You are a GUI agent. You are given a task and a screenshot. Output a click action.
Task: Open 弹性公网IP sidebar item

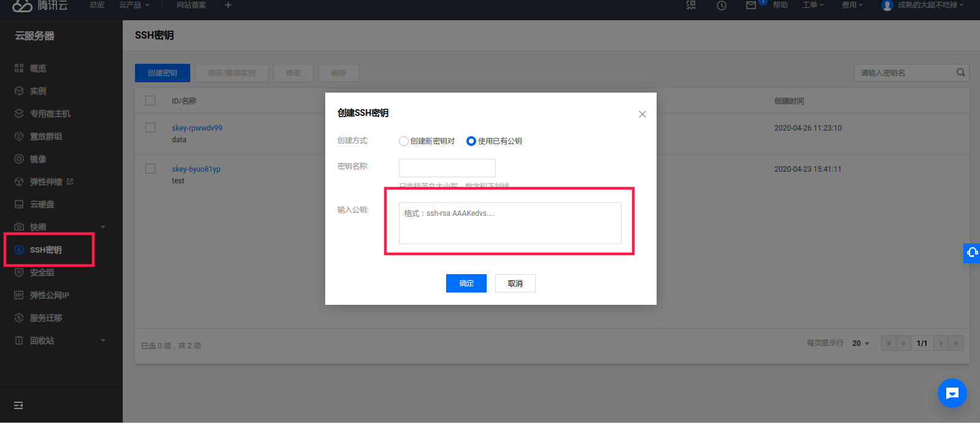(x=50, y=295)
